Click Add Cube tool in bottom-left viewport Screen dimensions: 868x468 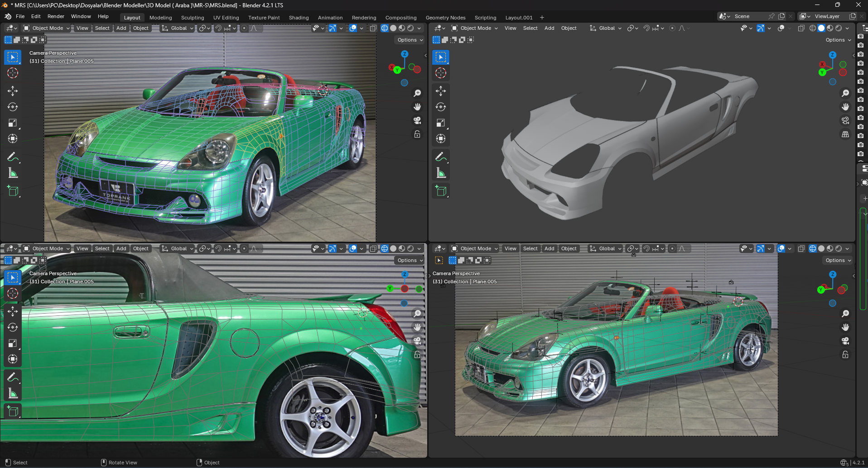[x=13, y=411]
